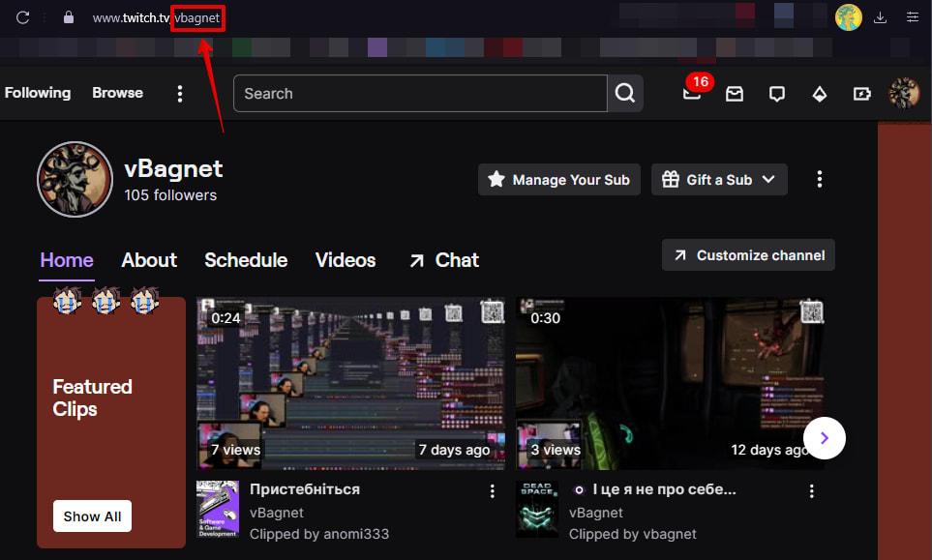
Task: Open the Chat popout link
Action: coord(444,260)
